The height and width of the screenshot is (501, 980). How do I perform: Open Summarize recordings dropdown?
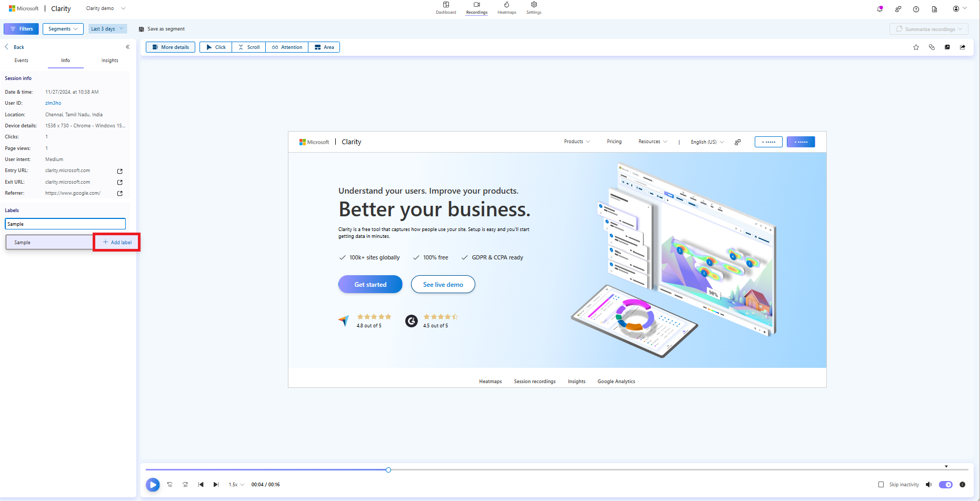pyautogui.click(x=929, y=29)
